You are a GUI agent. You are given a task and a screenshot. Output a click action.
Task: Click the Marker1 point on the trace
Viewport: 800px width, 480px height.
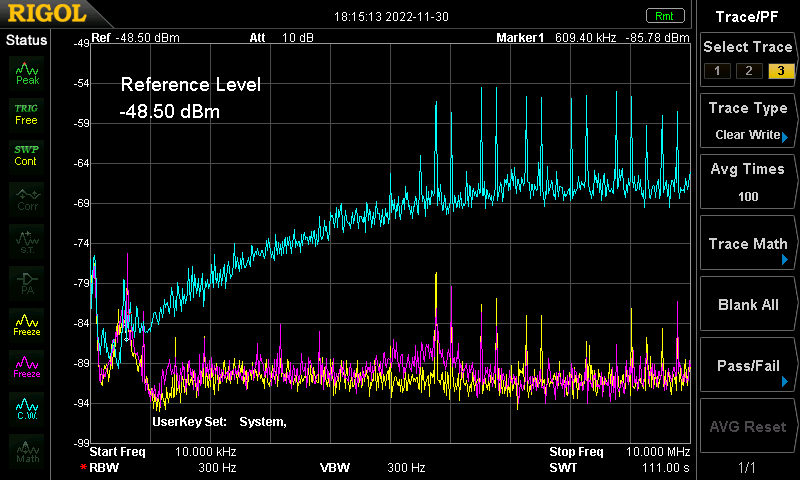pyautogui.click(x=127, y=339)
